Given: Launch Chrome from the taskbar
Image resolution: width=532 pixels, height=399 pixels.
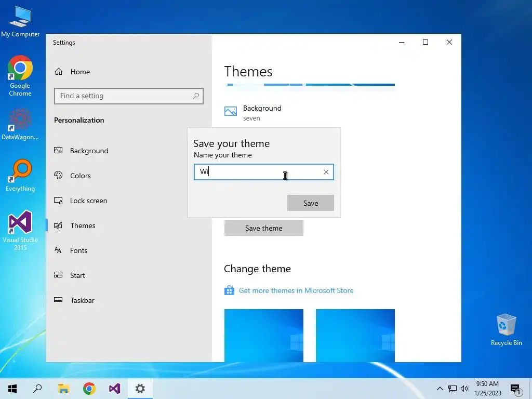Looking at the screenshot, I should click(89, 389).
